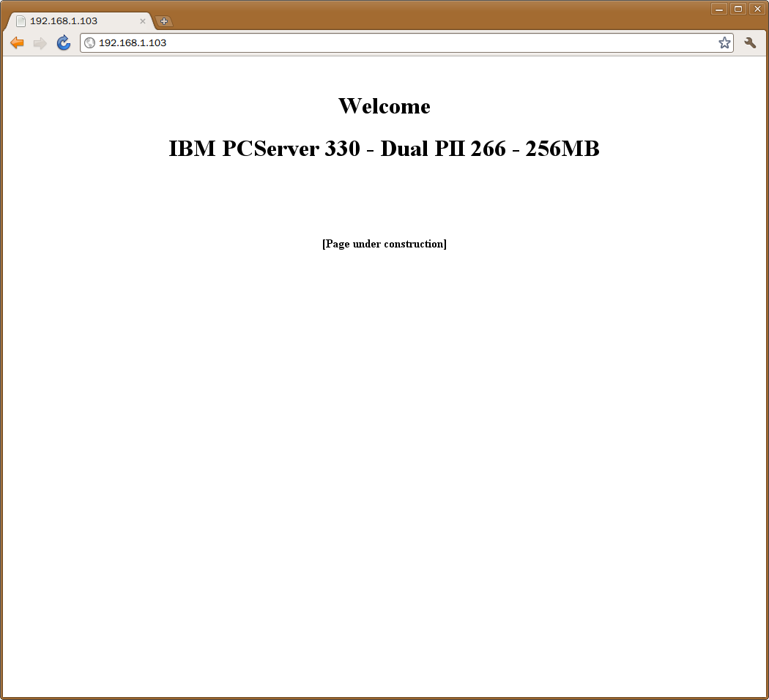769x700 pixels.
Task: Focus the address bar showing 192.168.1.103
Action: pos(406,43)
